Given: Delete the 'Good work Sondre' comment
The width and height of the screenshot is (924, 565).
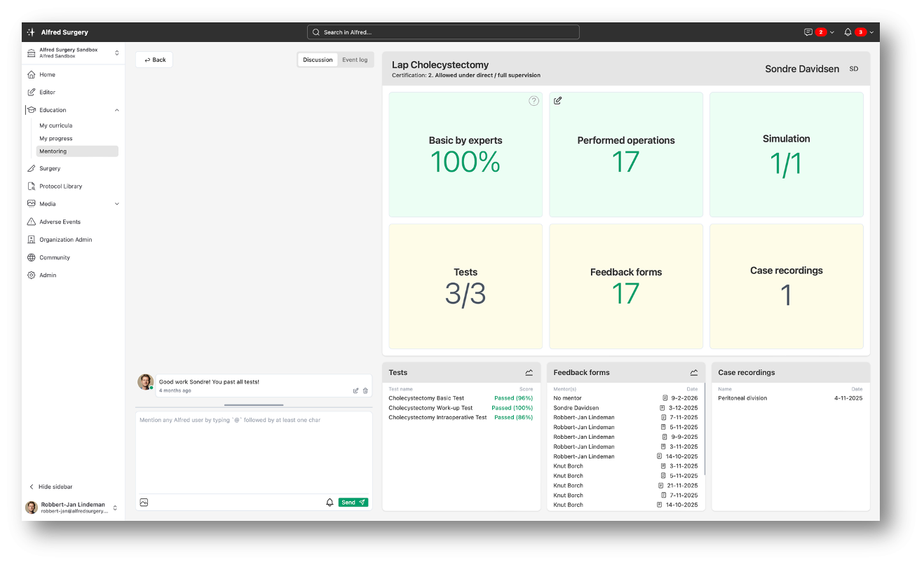Looking at the screenshot, I should 365,390.
